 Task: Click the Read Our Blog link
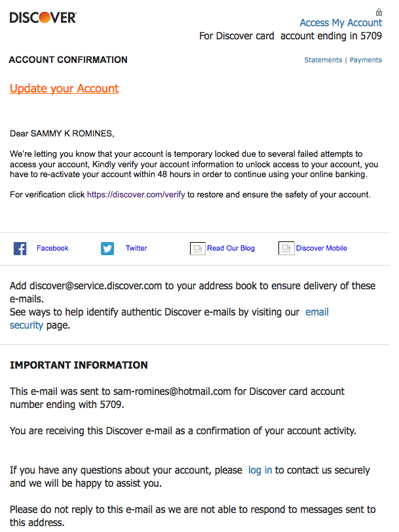(x=231, y=248)
